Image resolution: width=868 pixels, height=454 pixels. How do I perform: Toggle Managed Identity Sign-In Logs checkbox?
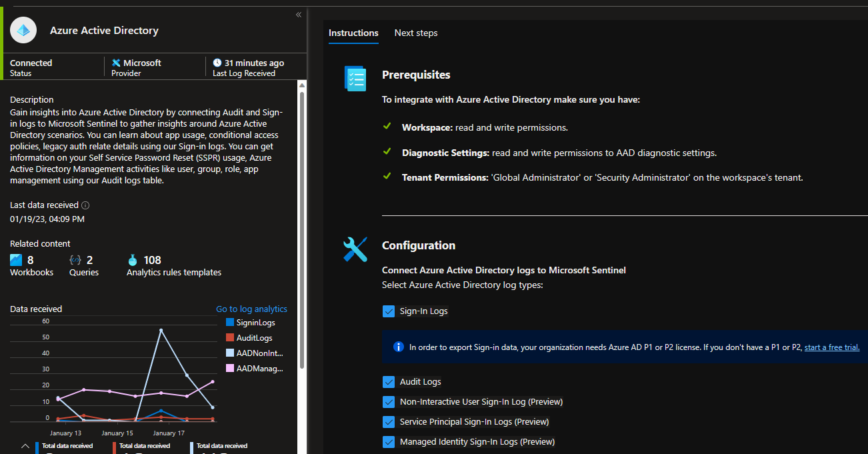point(389,441)
